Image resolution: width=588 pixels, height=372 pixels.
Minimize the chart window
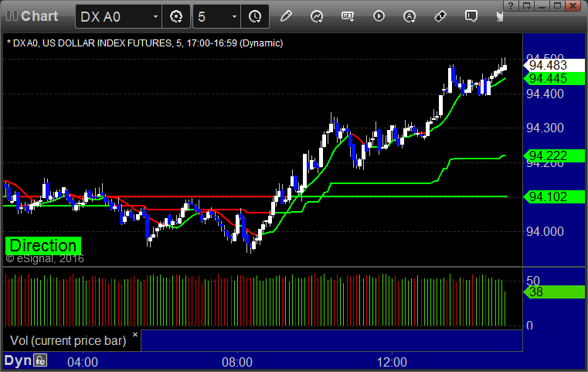point(542,5)
